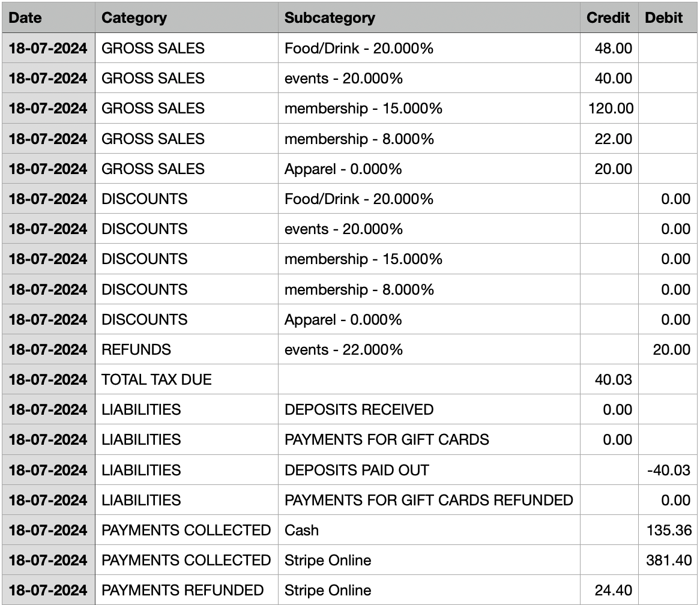
Task: Select the PAYMENTS REFUNDED category cell
Action: 183,590
